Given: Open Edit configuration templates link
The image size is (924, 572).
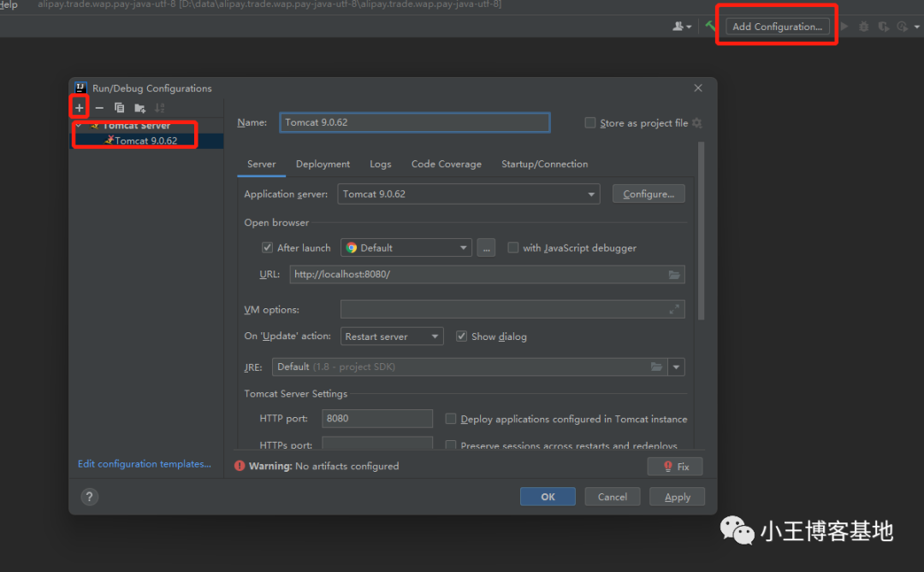Looking at the screenshot, I should [x=144, y=464].
